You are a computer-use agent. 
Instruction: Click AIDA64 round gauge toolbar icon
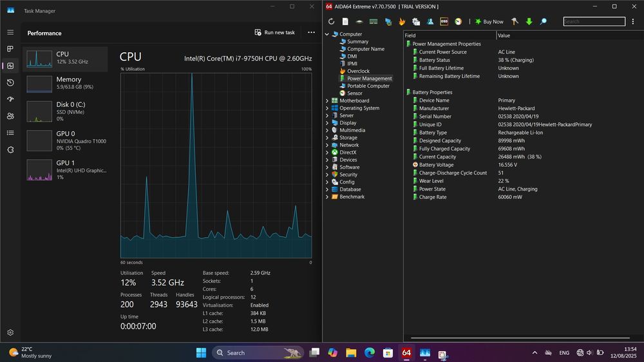coord(458,21)
